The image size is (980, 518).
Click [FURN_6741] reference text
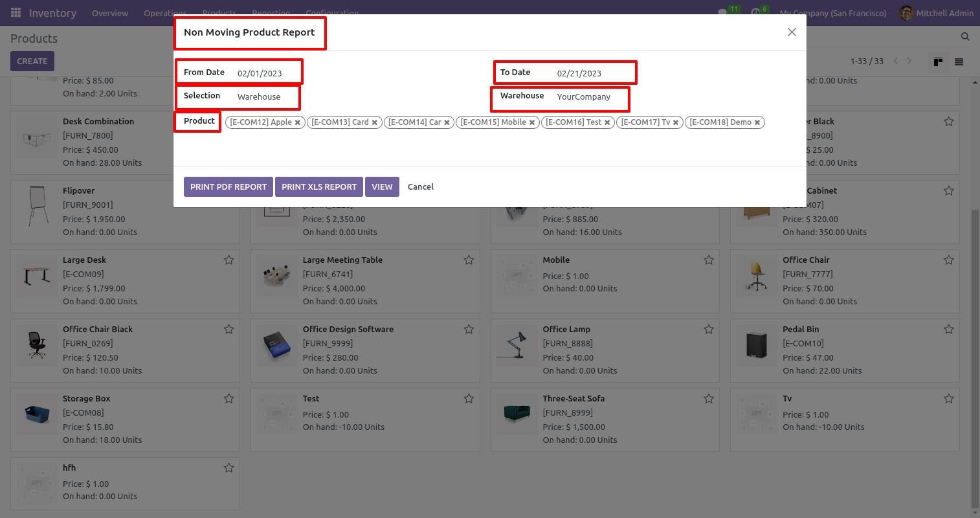click(x=328, y=274)
